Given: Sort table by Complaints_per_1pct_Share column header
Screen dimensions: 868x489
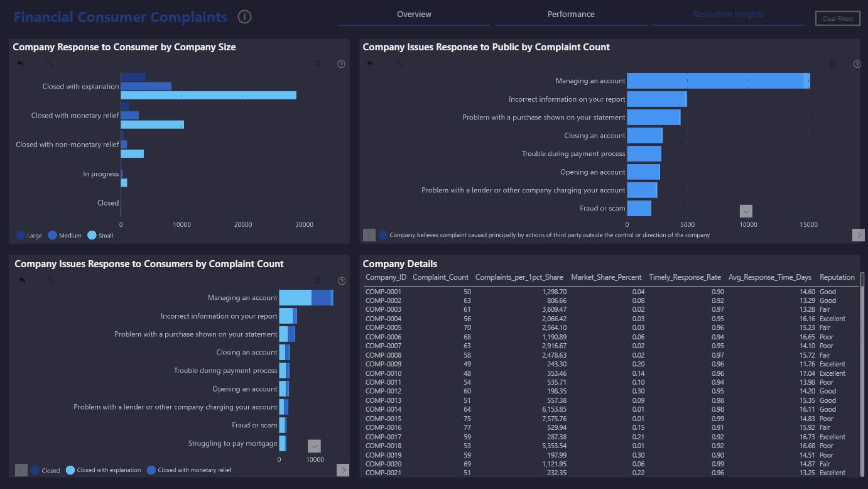Looking at the screenshot, I should [x=521, y=277].
